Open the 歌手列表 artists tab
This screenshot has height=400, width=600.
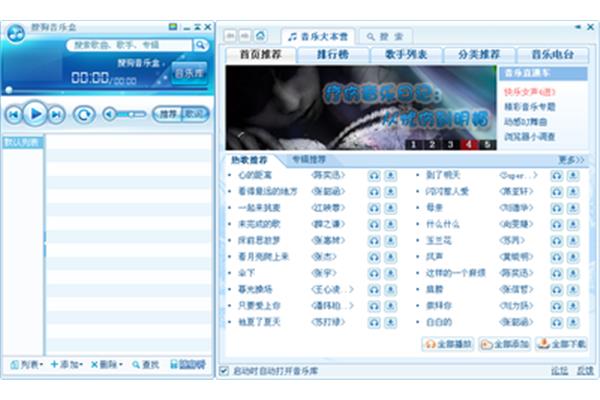tap(406, 55)
